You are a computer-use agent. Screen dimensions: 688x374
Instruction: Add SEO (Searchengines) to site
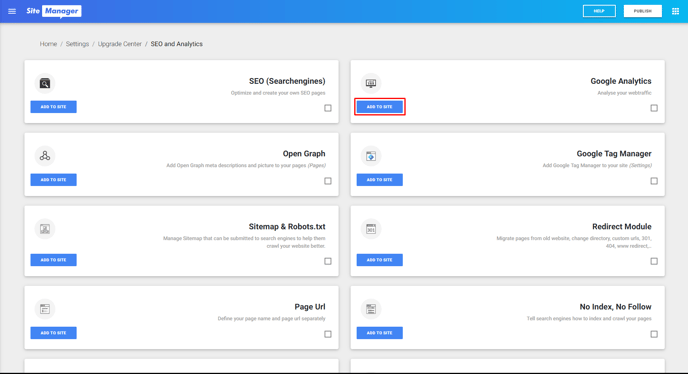[54, 107]
